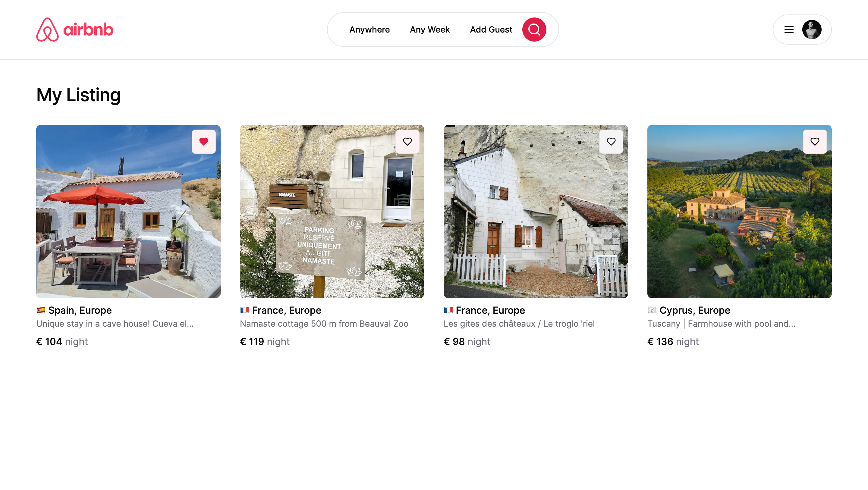This screenshot has height=490, width=868.
Task: Click the Cyprus, Europe location heading
Action: point(694,310)
